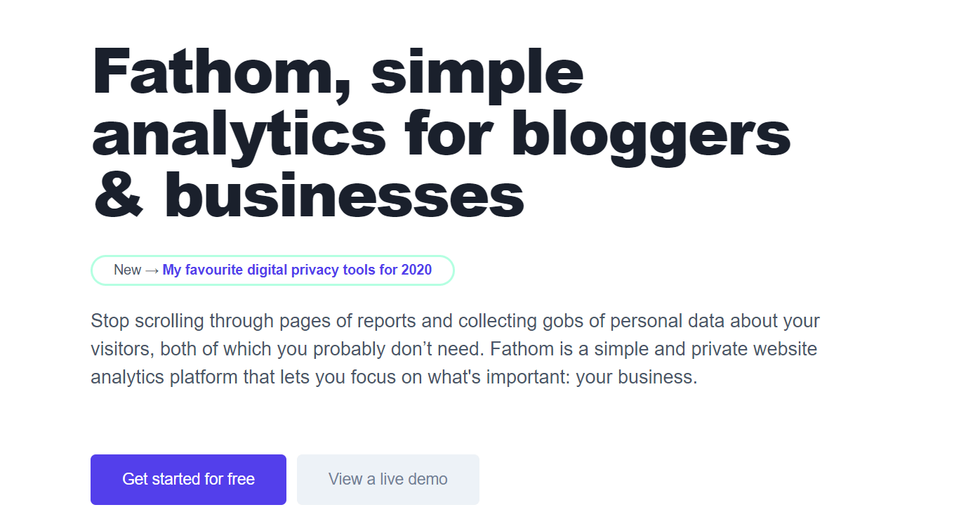Click the New label in the announcement pill

tap(127, 270)
